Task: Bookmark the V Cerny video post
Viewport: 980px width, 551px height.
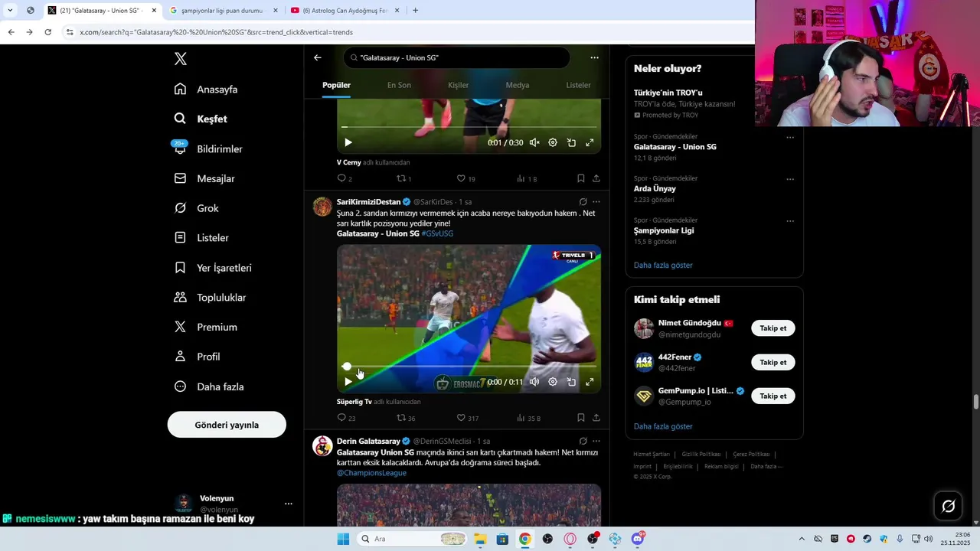Action: click(580, 178)
